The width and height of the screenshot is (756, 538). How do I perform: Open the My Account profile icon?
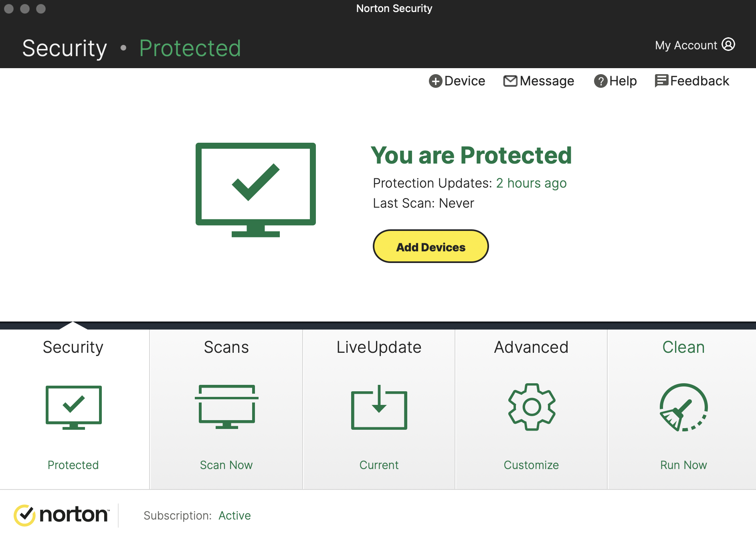point(728,44)
